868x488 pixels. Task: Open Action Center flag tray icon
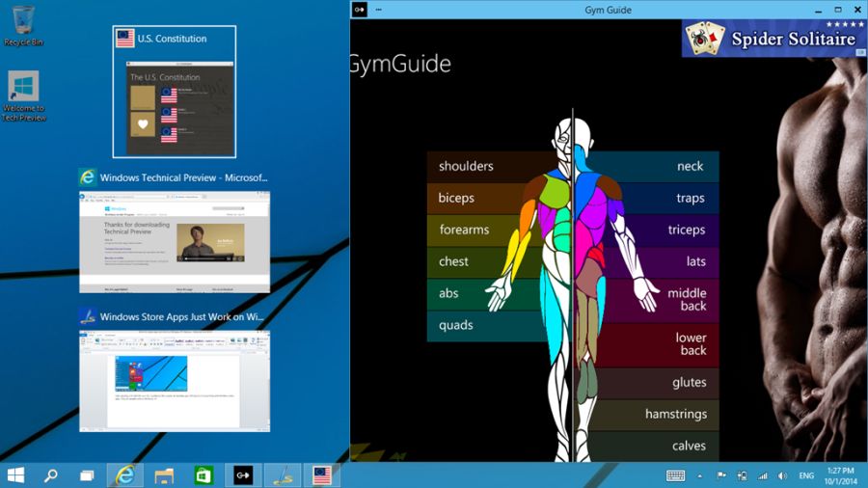tap(721, 475)
